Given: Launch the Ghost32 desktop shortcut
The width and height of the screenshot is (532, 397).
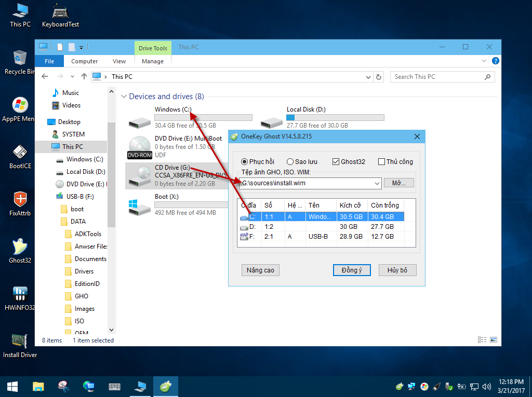Looking at the screenshot, I should pos(20,251).
